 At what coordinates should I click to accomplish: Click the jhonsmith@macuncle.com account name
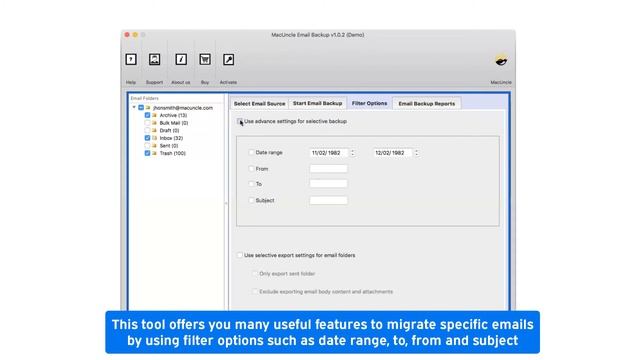tap(183, 108)
